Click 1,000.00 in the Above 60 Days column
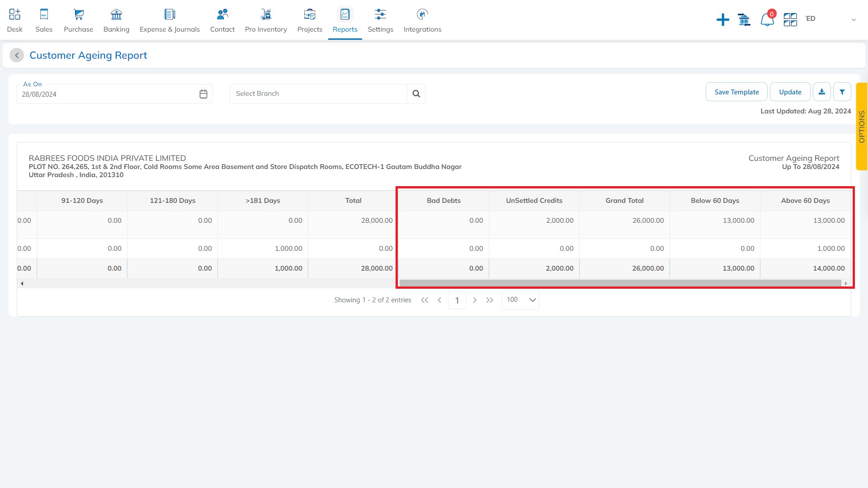Viewport: 868px width, 488px height. [x=831, y=249]
